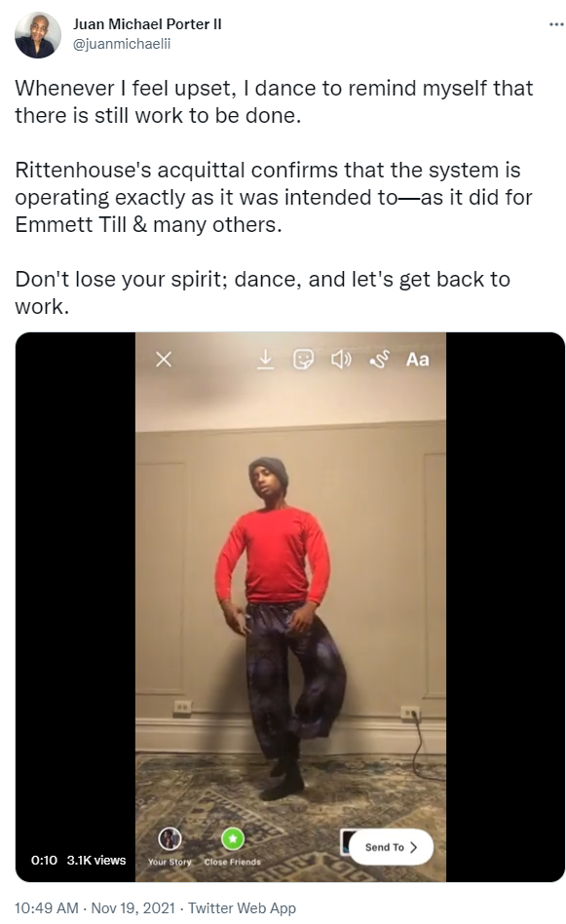Screen dimensions: 566x924
Task: Select the squiggle draw tool
Action: (x=379, y=359)
